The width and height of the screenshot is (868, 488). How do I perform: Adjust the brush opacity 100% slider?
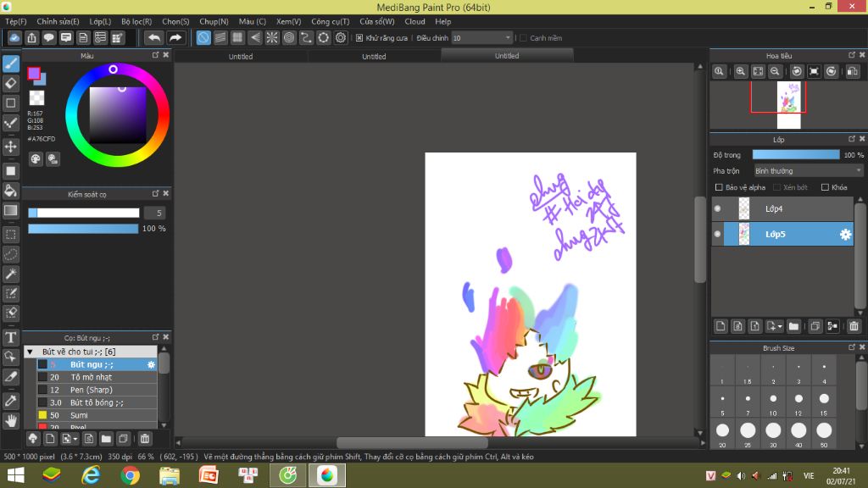(x=83, y=229)
